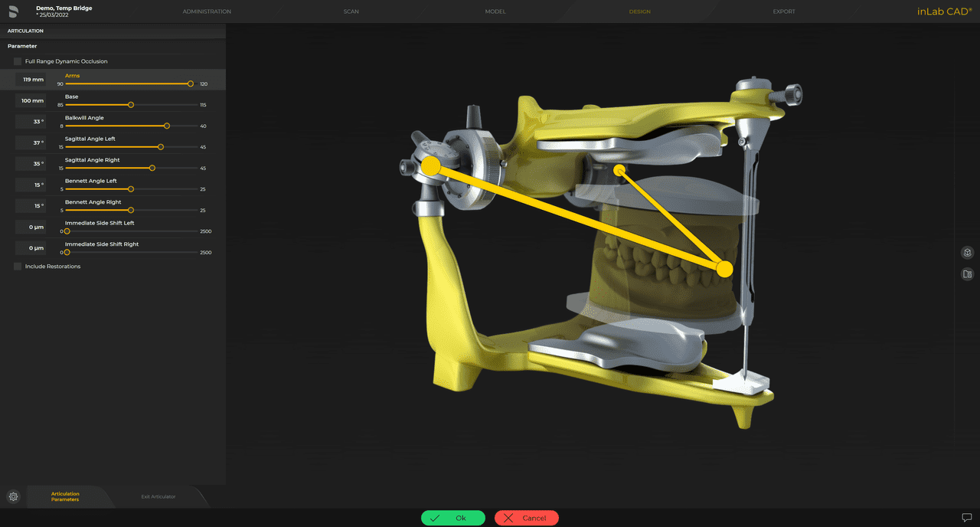This screenshot has width=980, height=527.
Task: Select the 33° Balkwill Angle value box
Action: click(29, 121)
